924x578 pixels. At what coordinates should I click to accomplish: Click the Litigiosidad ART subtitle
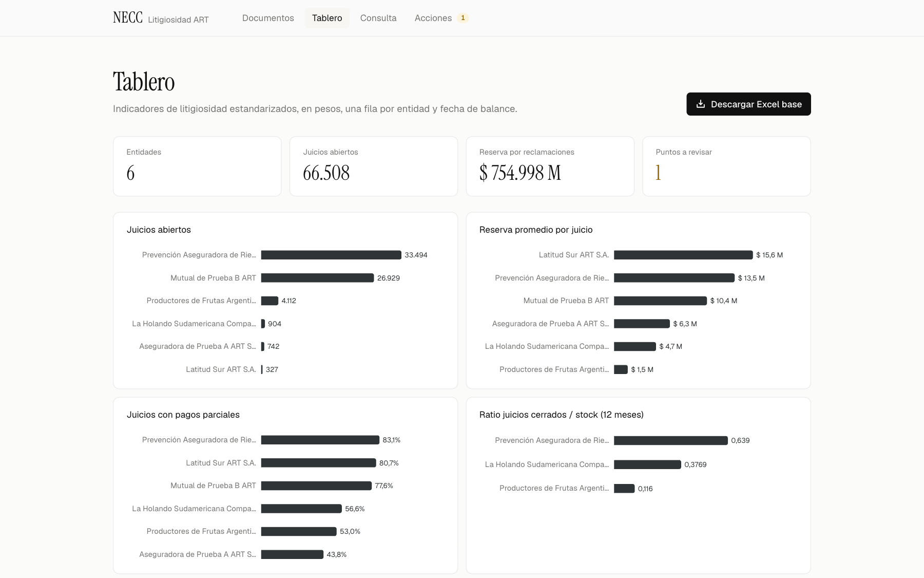(x=178, y=20)
